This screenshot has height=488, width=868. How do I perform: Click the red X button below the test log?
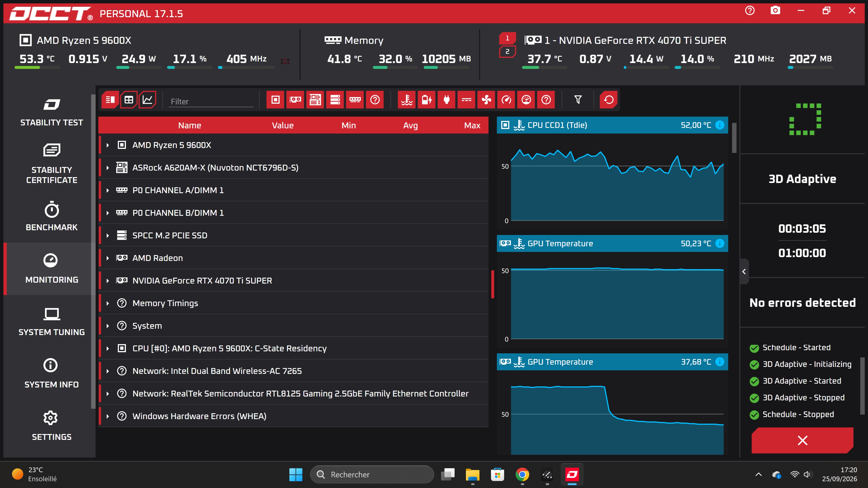tap(802, 440)
